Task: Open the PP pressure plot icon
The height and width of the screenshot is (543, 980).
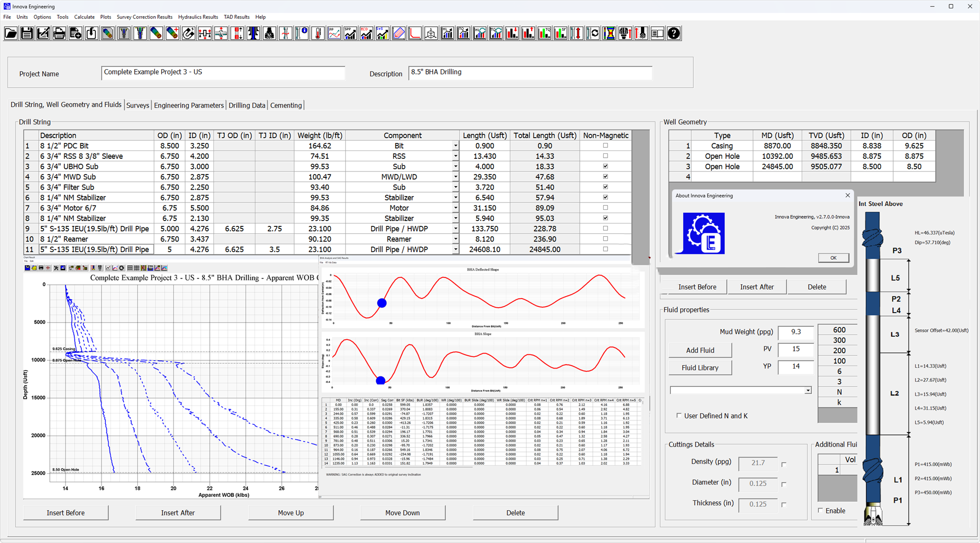Action: [x=334, y=33]
